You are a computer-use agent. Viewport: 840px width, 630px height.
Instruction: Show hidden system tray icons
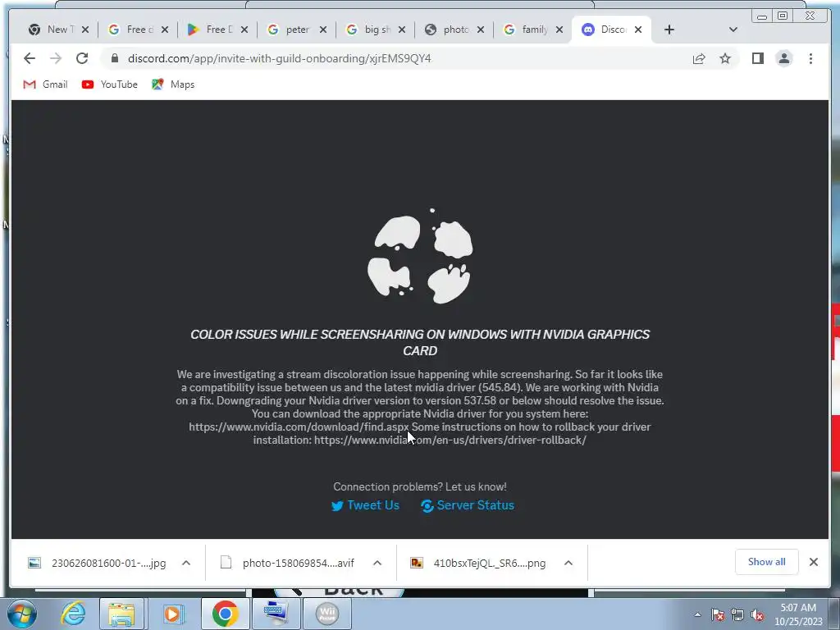point(697,614)
